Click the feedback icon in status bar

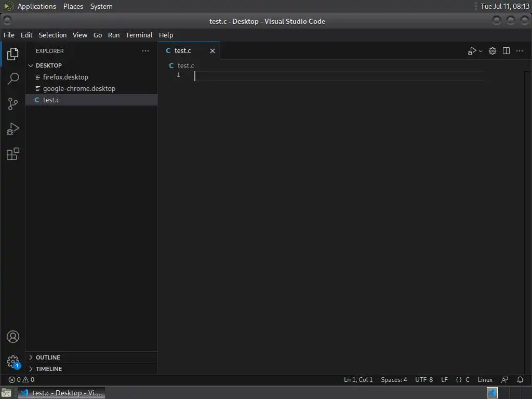[504, 380]
